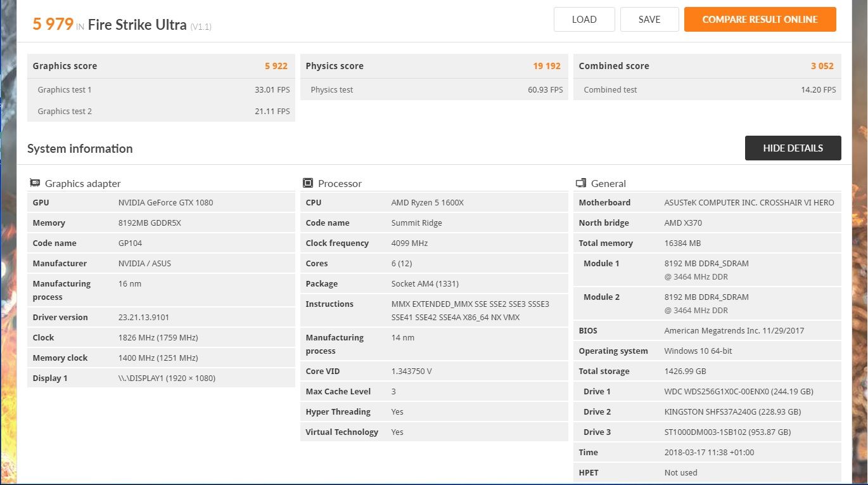Select operating system Windows 10 64-bit
The height and width of the screenshot is (485, 868).
pyautogui.click(x=698, y=351)
